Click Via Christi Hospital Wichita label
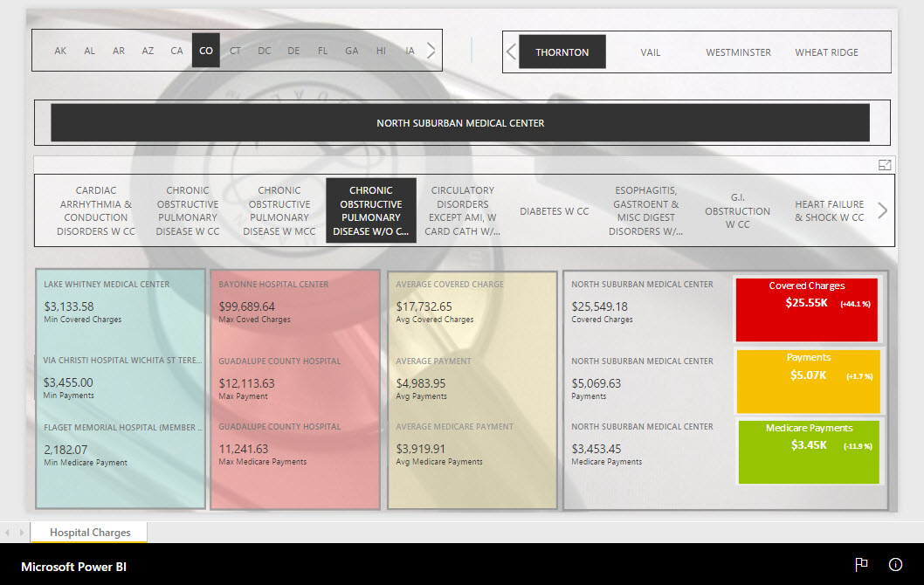 122,360
